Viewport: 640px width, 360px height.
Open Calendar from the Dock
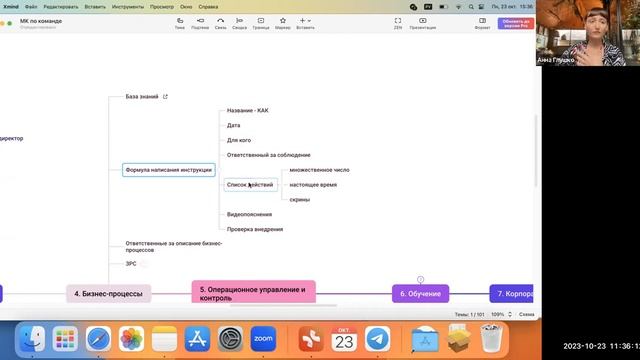tap(344, 339)
